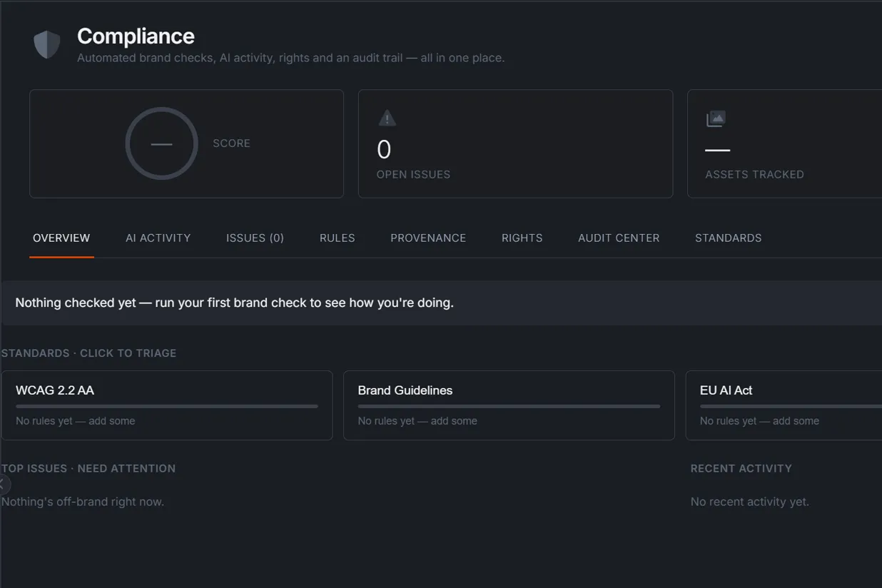Click the EU AI Act progress bar
The height and width of the screenshot is (588, 882).
point(791,407)
